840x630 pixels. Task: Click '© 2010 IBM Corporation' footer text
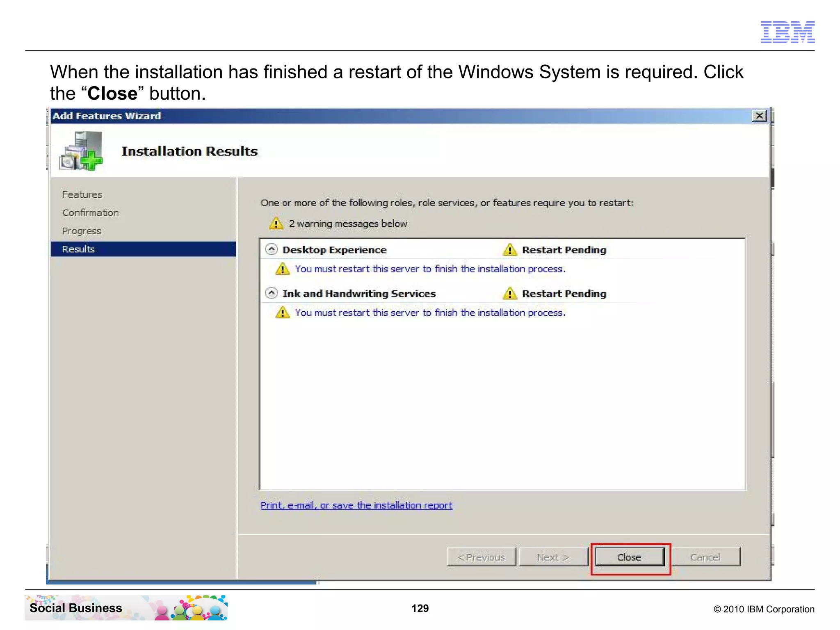point(764,609)
